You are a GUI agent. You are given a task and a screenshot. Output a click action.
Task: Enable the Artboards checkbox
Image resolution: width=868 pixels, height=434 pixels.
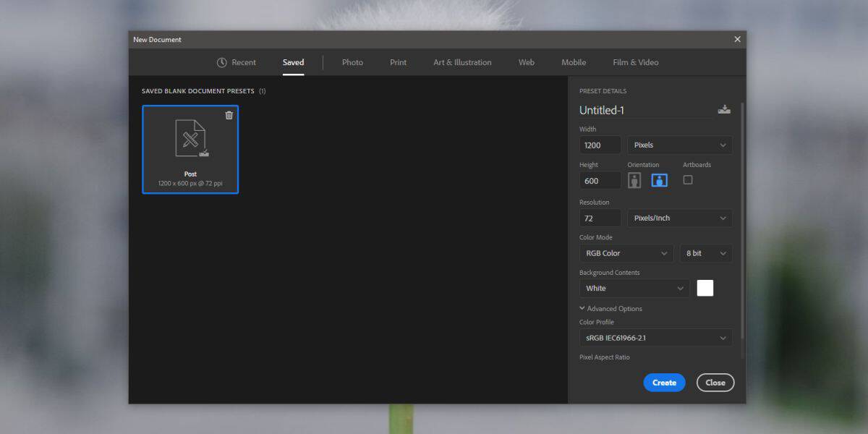pyautogui.click(x=688, y=179)
